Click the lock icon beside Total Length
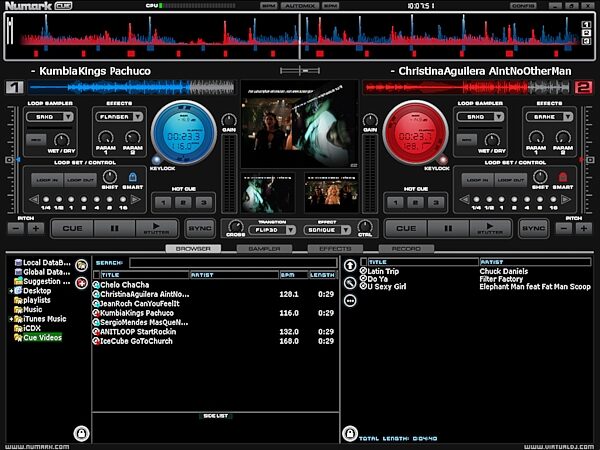600x450 pixels. pos(350,434)
